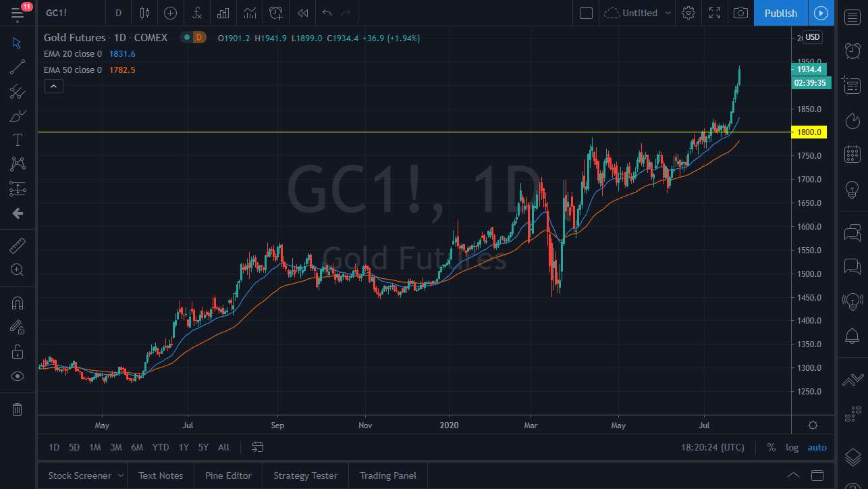Open the economic calendar panel
Viewport: 868px width, 489px height.
point(852,155)
